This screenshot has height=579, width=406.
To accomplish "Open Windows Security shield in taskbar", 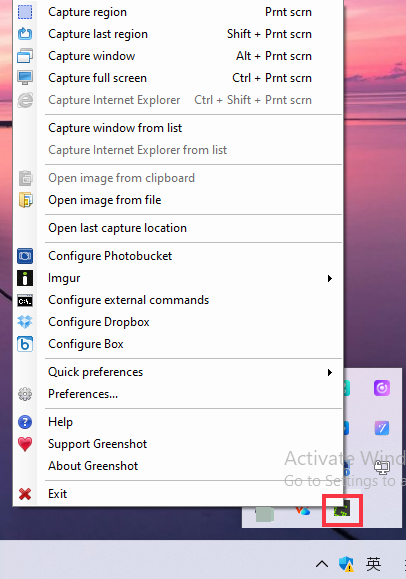I will 346,564.
